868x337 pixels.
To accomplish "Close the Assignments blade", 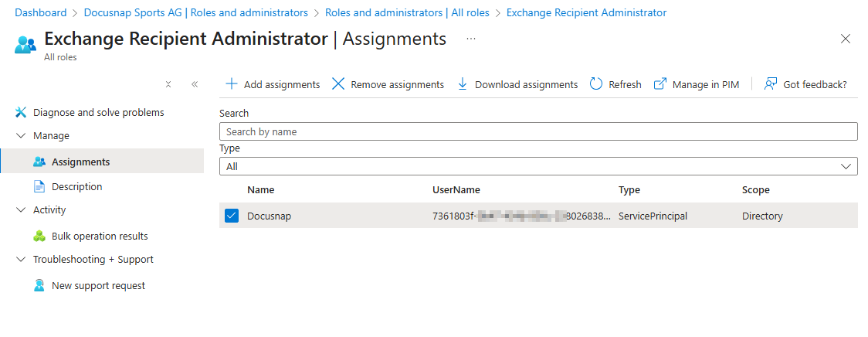I will [x=846, y=39].
